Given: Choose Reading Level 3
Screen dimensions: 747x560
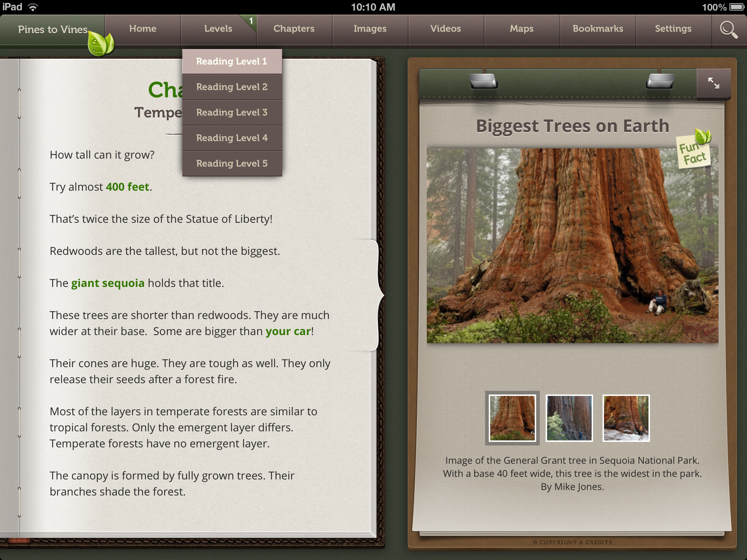Looking at the screenshot, I should [232, 112].
